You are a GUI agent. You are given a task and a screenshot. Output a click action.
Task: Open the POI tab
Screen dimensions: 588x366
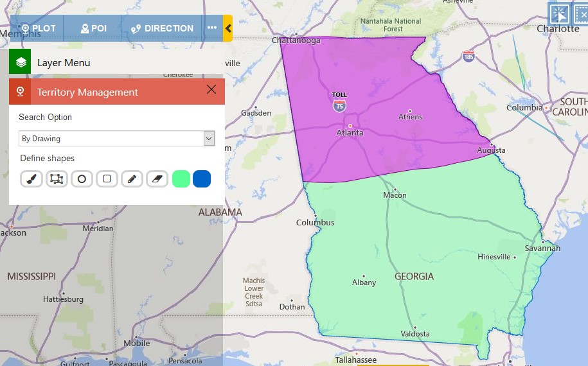(93, 28)
